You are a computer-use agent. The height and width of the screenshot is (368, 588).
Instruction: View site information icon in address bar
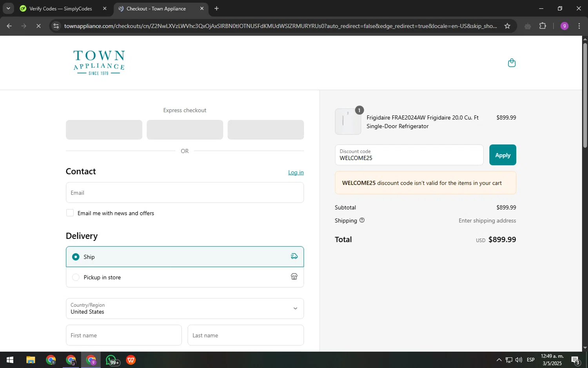point(56,26)
